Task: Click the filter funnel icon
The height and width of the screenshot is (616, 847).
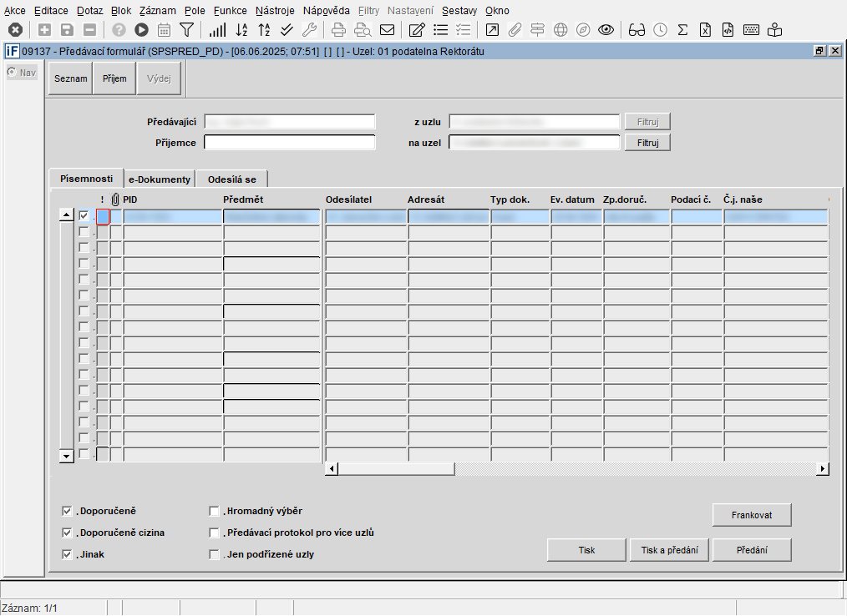Action: pos(186,30)
